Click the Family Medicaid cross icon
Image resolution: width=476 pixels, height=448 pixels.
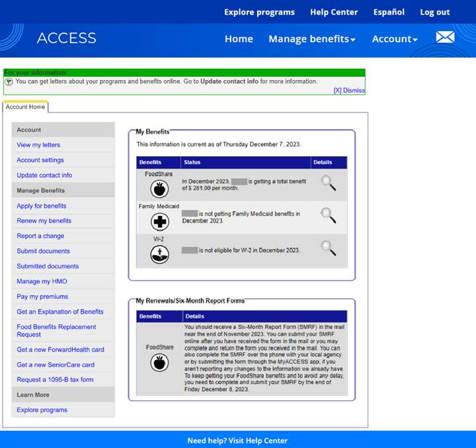click(159, 221)
